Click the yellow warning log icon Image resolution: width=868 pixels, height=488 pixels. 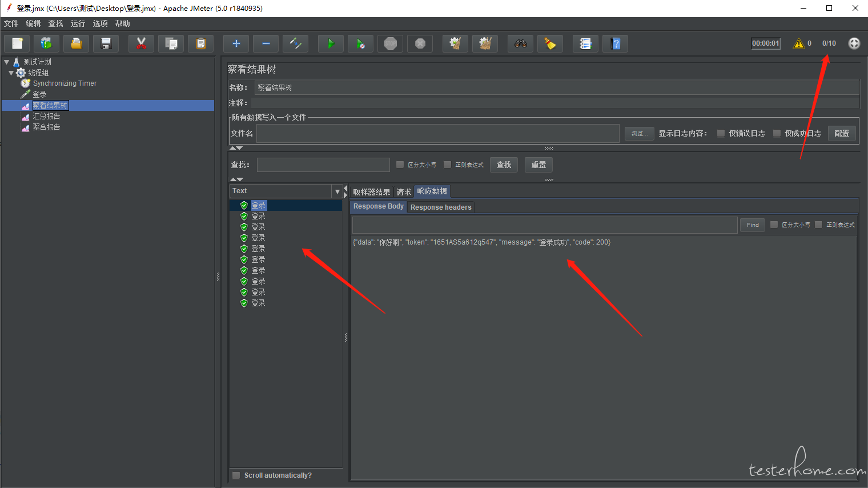[799, 43]
